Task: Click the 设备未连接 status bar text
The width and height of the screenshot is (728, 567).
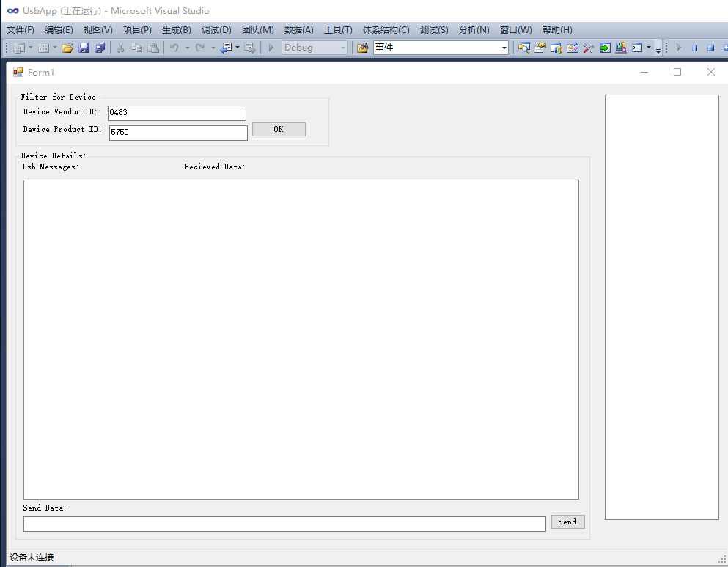Action: (32, 557)
